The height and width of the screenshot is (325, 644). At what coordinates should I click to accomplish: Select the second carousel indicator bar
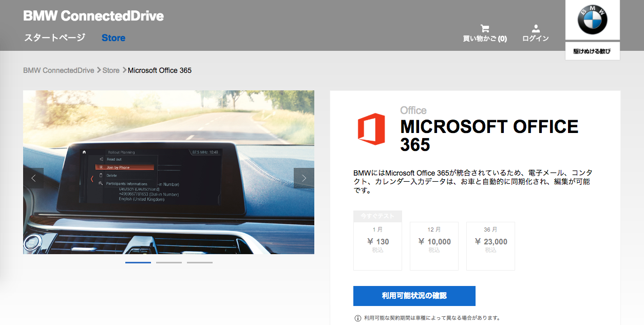(x=169, y=262)
